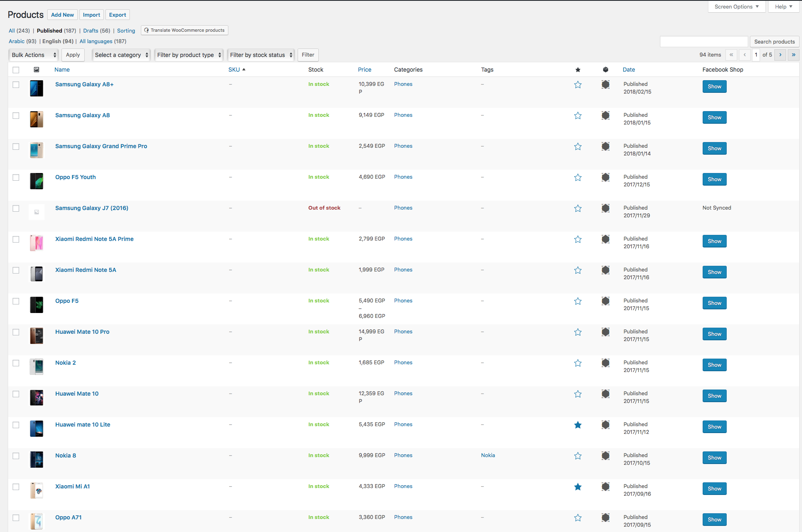Toggle featured star for Huawei Mate 10
802x532 pixels.
point(578,394)
